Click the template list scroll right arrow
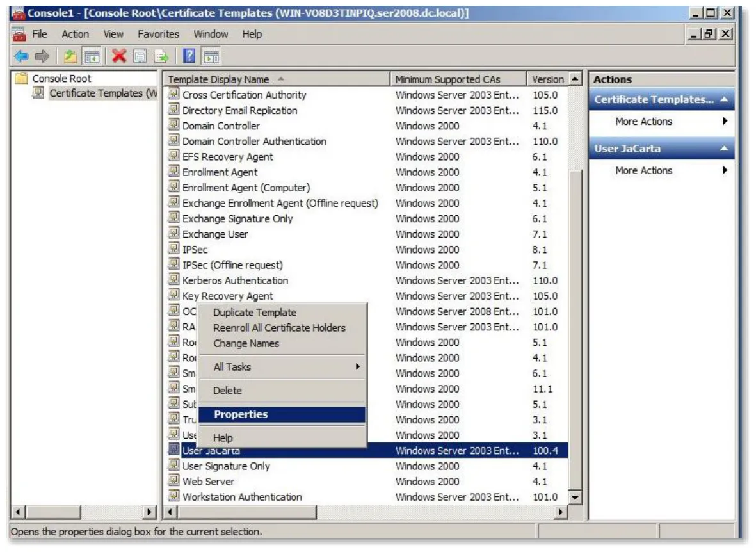 (x=560, y=512)
